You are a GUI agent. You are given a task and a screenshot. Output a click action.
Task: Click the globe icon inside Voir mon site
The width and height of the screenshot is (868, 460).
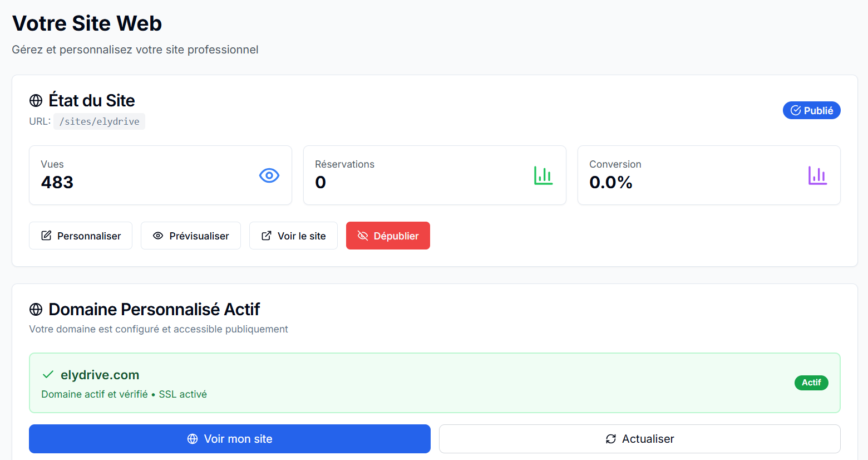194,439
